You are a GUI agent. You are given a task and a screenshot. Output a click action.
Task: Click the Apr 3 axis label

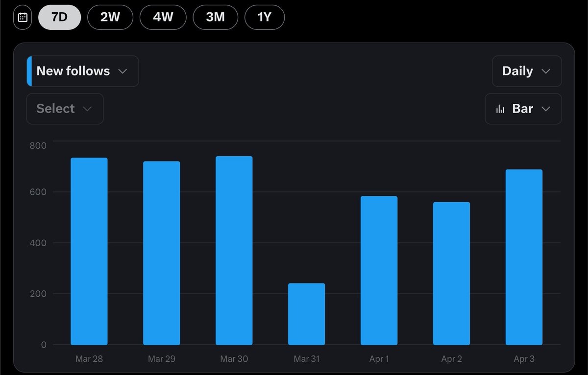[524, 359]
